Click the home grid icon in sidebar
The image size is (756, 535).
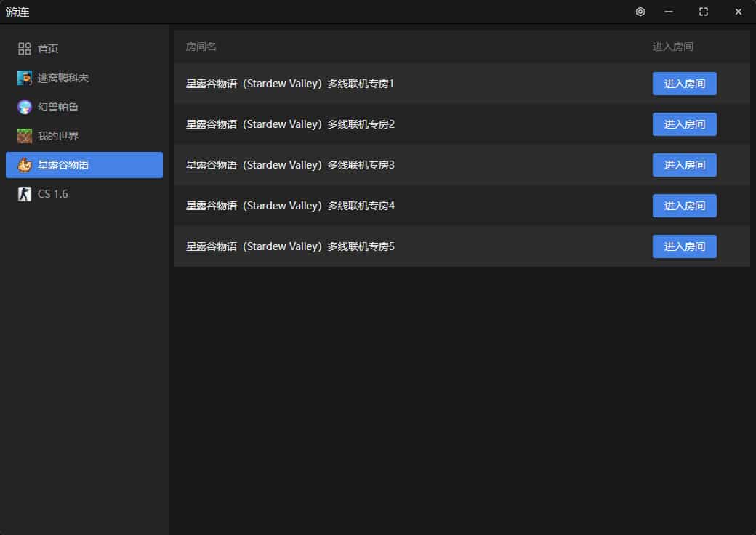coord(25,49)
